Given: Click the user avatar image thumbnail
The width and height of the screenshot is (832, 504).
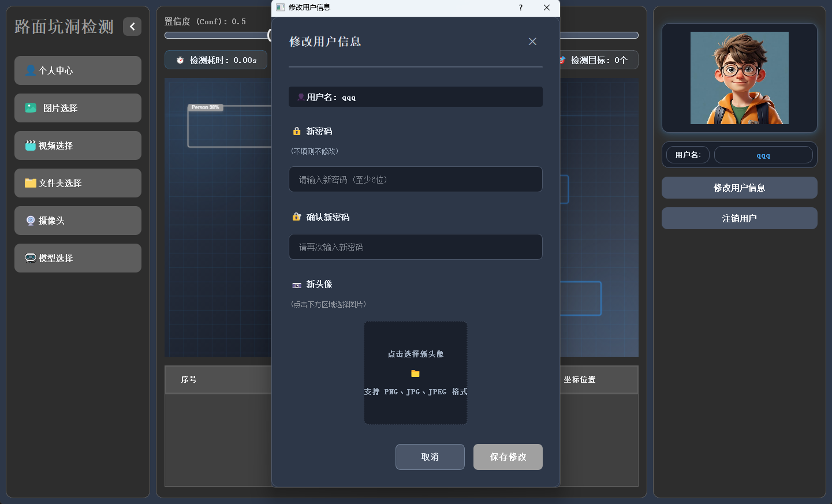Looking at the screenshot, I should coord(740,78).
